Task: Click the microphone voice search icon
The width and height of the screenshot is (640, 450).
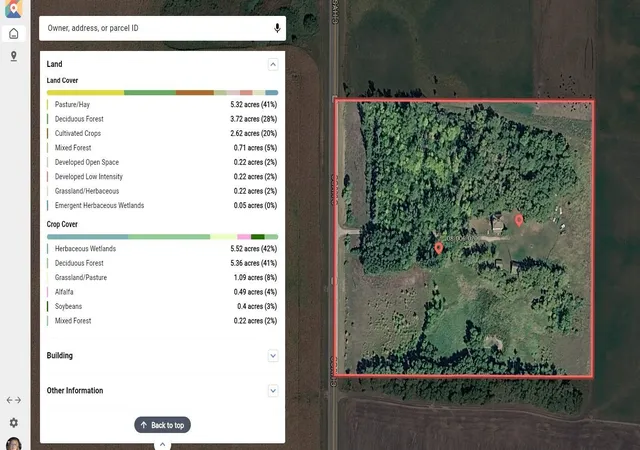Action: [x=277, y=28]
